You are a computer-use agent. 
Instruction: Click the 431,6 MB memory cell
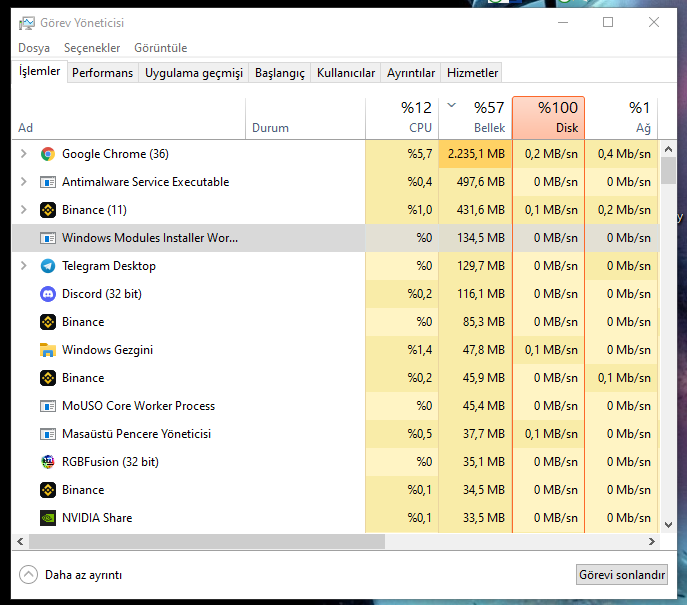[x=475, y=210]
